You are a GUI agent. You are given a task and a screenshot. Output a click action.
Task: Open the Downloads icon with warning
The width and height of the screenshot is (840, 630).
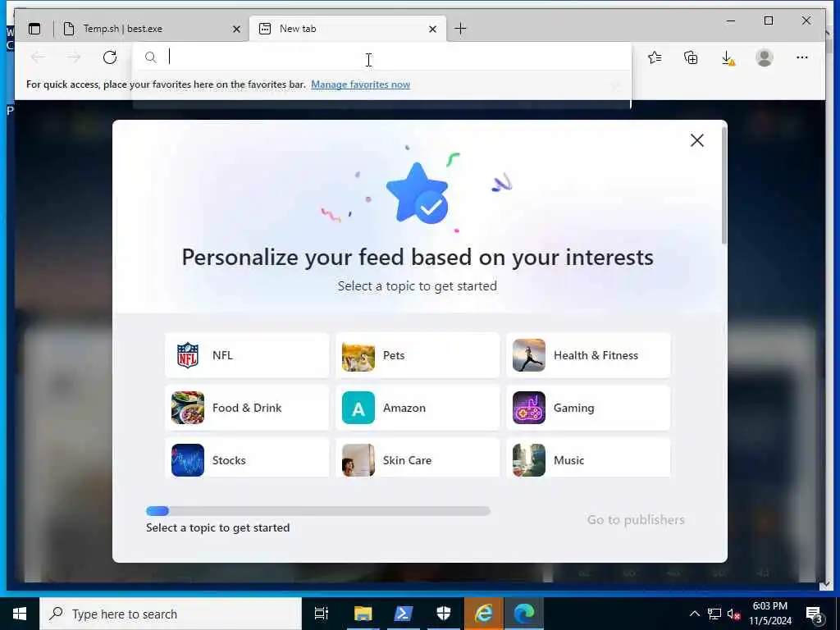tap(728, 57)
